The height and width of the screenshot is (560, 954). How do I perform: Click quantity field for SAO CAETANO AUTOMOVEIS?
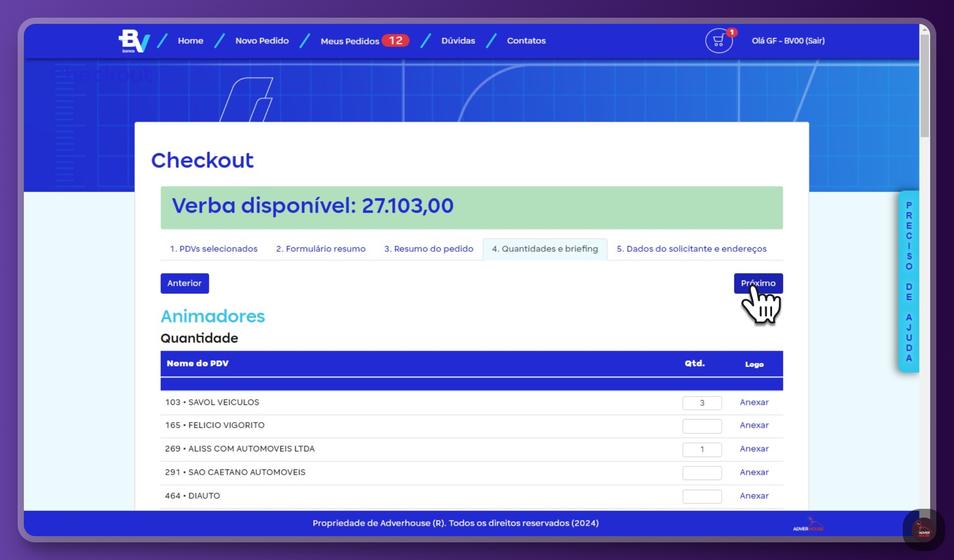(702, 473)
